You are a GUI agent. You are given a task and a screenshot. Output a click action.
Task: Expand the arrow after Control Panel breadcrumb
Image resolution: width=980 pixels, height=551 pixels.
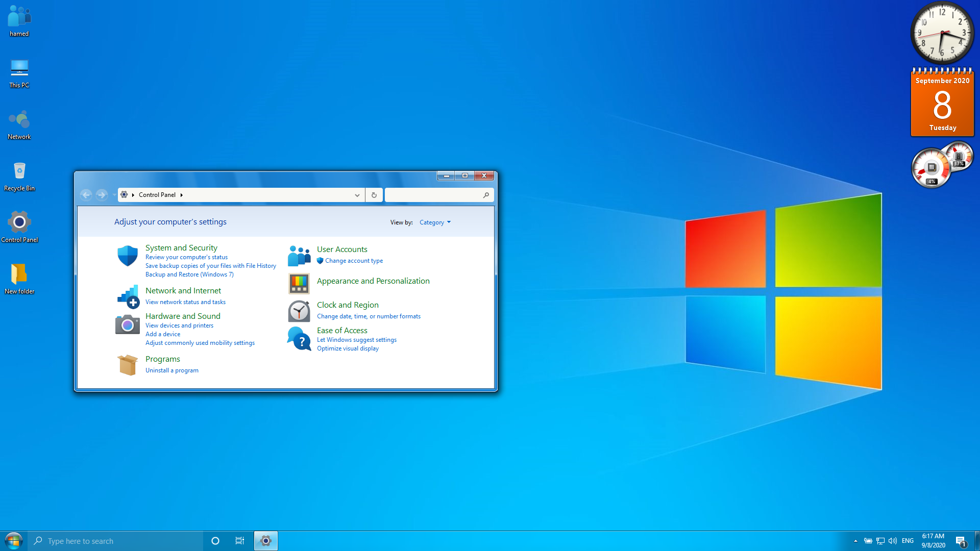[x=181, y=195]
